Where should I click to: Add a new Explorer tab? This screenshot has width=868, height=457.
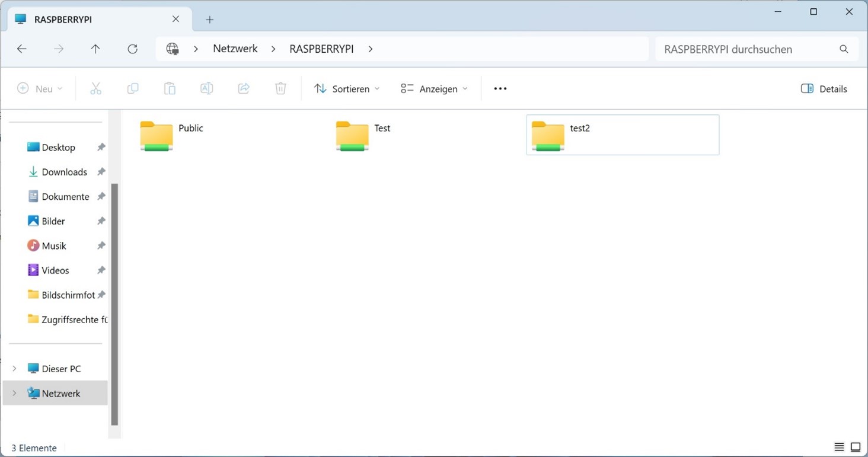tap(209, 20)
